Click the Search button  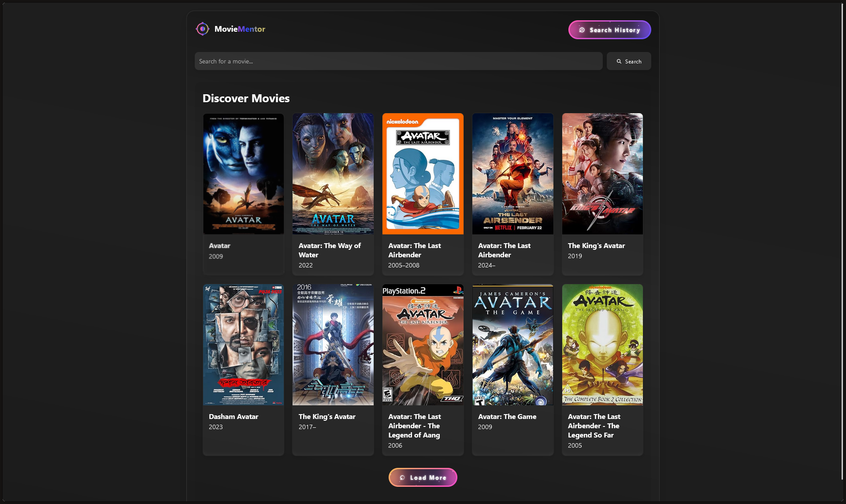[x=629, y=61]
